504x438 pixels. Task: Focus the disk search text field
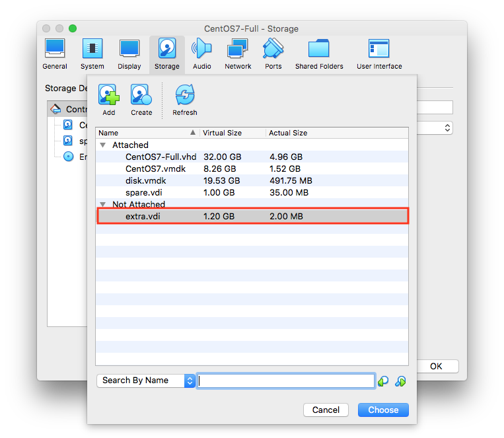pos(286,381)
